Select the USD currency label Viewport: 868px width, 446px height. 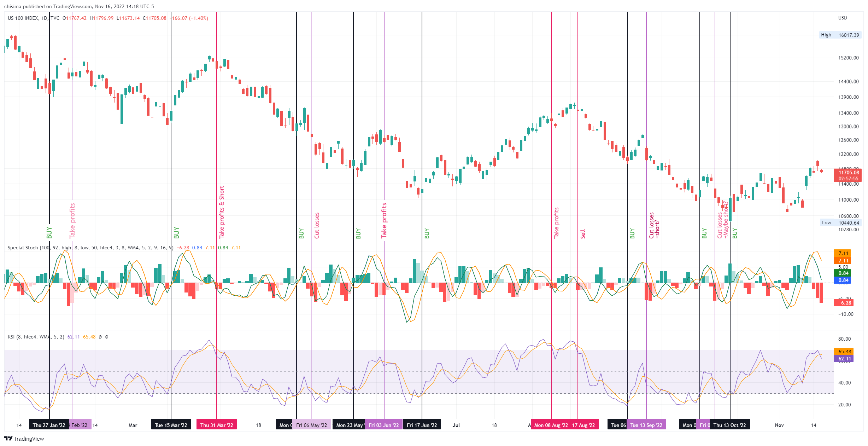[843, 18]
